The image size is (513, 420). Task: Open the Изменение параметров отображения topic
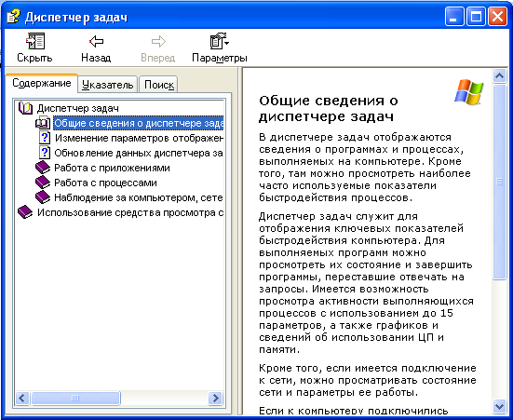tap(139, 138)
